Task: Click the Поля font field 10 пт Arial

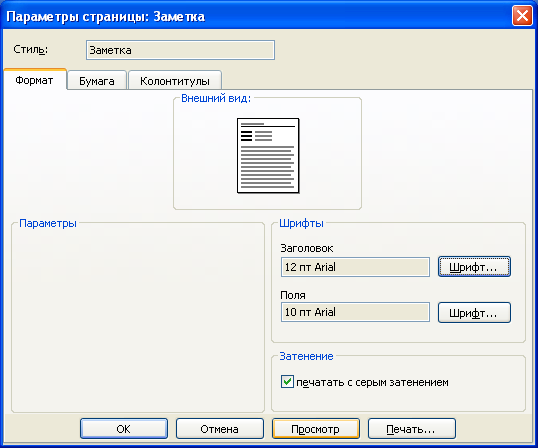Action: point(355,312)
